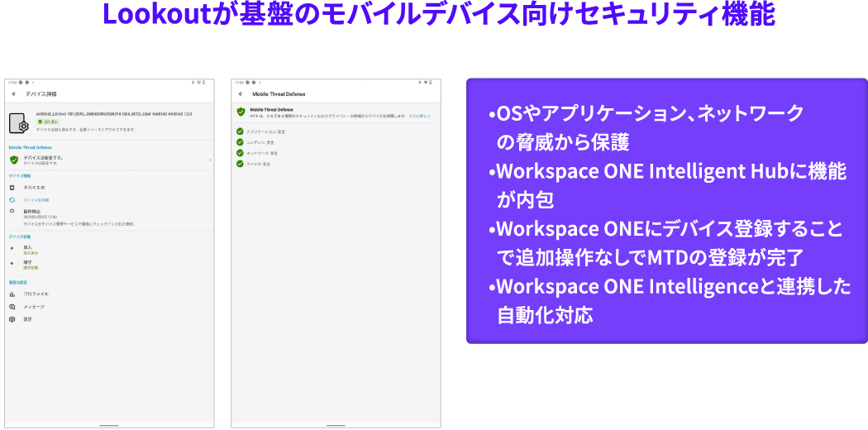868x430 pixels.
Task: Click Wi-Fi icon in Mobile Threat Defense status bar
Action: (x=427, y=83)
